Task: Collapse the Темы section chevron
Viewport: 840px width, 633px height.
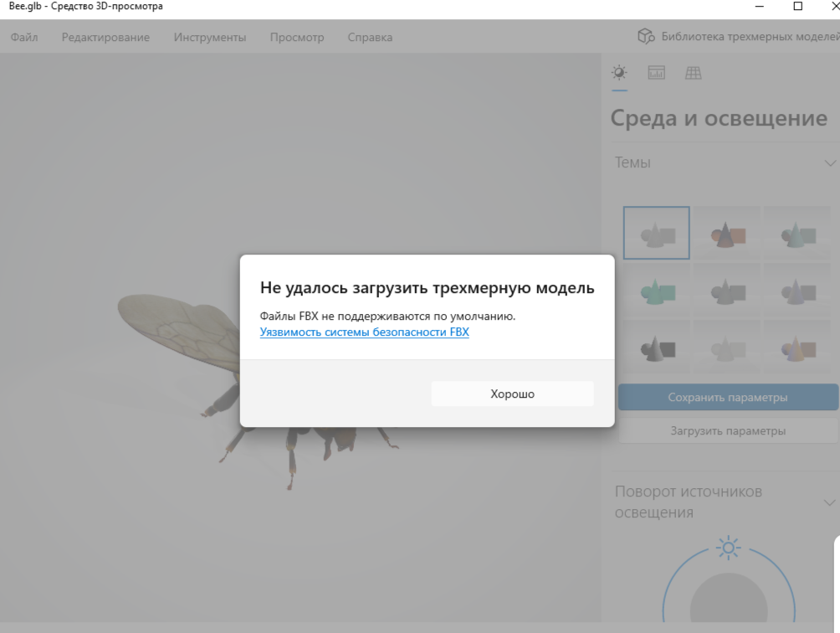Action: click(x=830, y=163)
